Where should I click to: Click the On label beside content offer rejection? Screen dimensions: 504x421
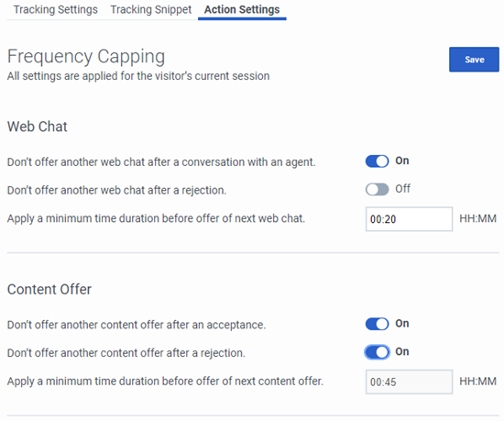pyautogui.click(x=402, y=351)
